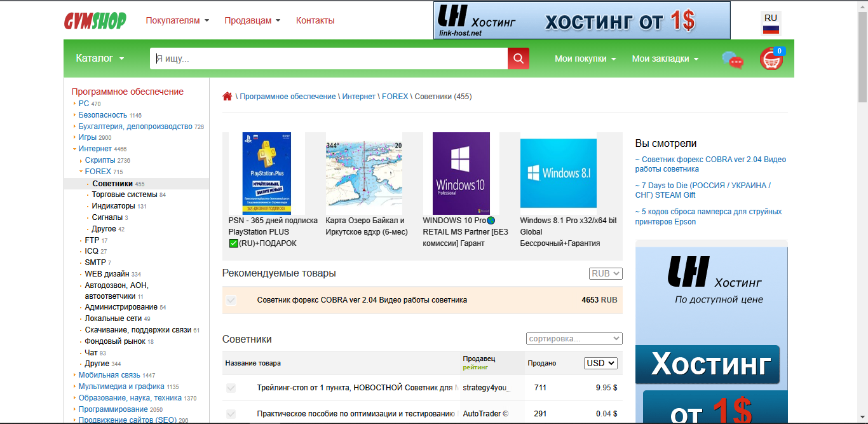868x424 pixels.
Task: Click the sidebar hosting advertisement banner
Action: pos(712,335)
